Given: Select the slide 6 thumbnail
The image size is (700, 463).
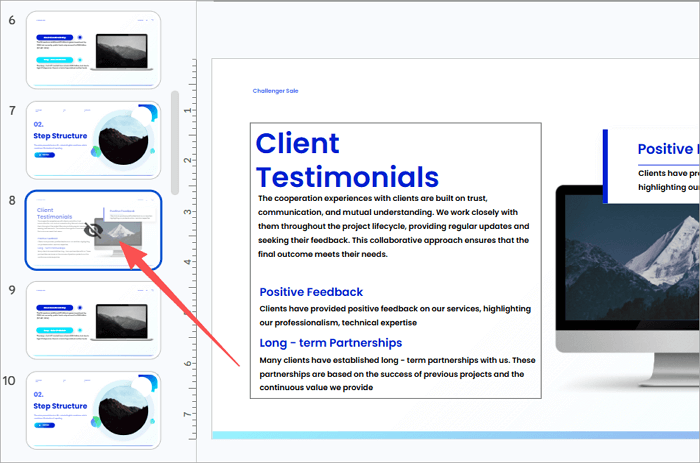Looking at the screenshot, I should pyautogui.click(x=93, y=50).
